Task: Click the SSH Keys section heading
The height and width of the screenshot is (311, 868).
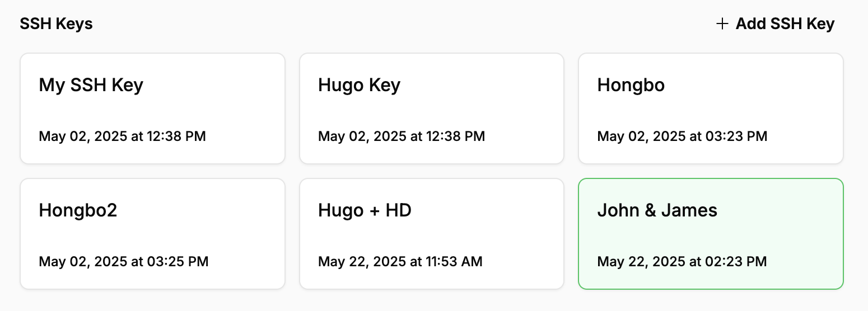Action: [56, 24]
